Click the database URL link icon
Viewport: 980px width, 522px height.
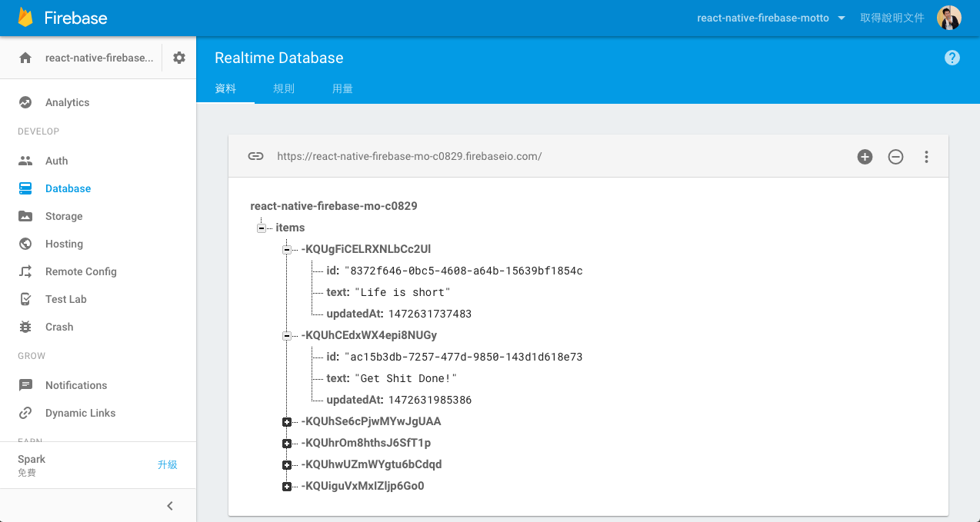pyautogui.click(x=255, y=156)
